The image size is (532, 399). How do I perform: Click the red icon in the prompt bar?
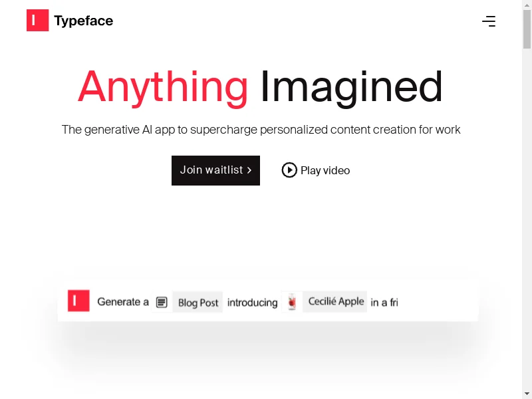[x=78, y=301]
